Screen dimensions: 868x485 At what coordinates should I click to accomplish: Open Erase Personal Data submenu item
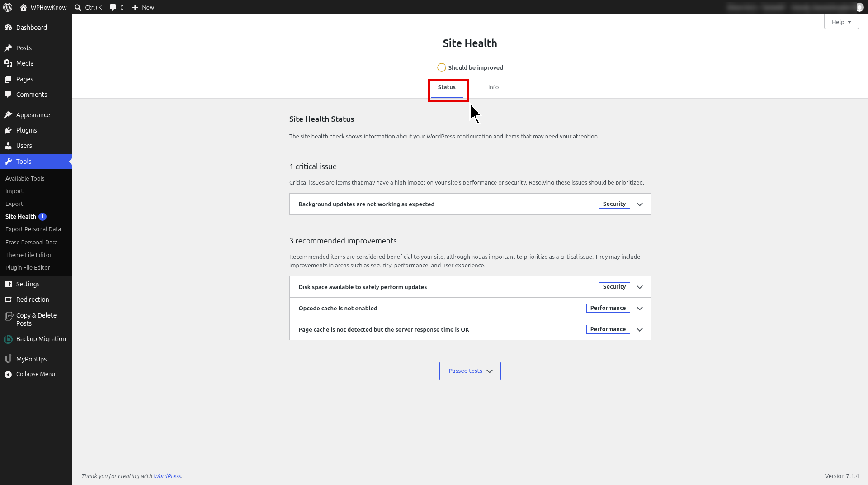32,242
